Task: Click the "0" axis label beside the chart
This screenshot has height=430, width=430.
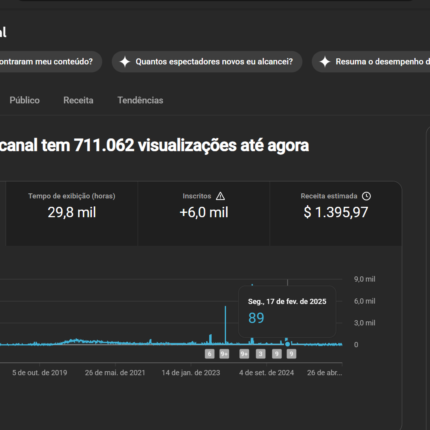Action: 356,345
